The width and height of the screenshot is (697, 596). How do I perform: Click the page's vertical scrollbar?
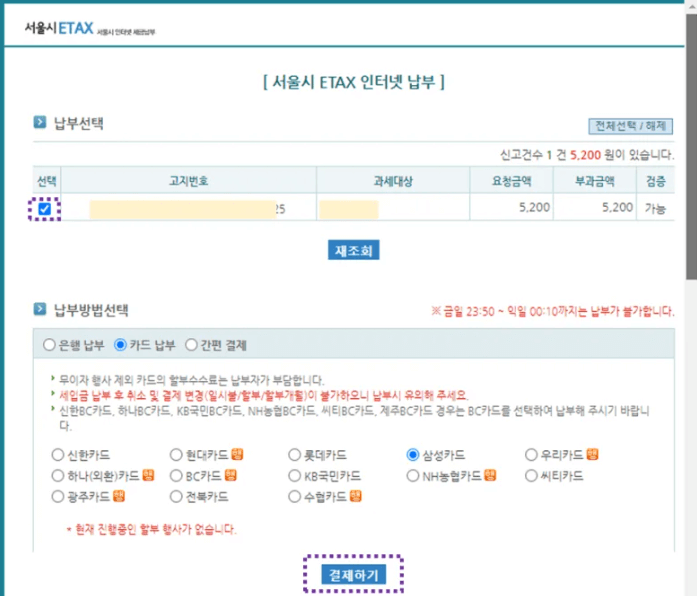691,147
